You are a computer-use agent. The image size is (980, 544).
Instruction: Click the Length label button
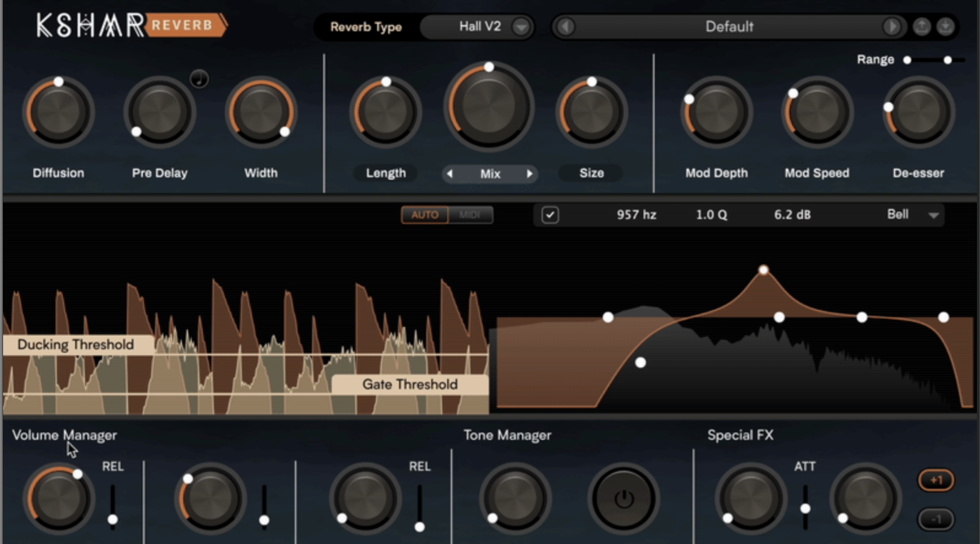click(x=386, y=174)
